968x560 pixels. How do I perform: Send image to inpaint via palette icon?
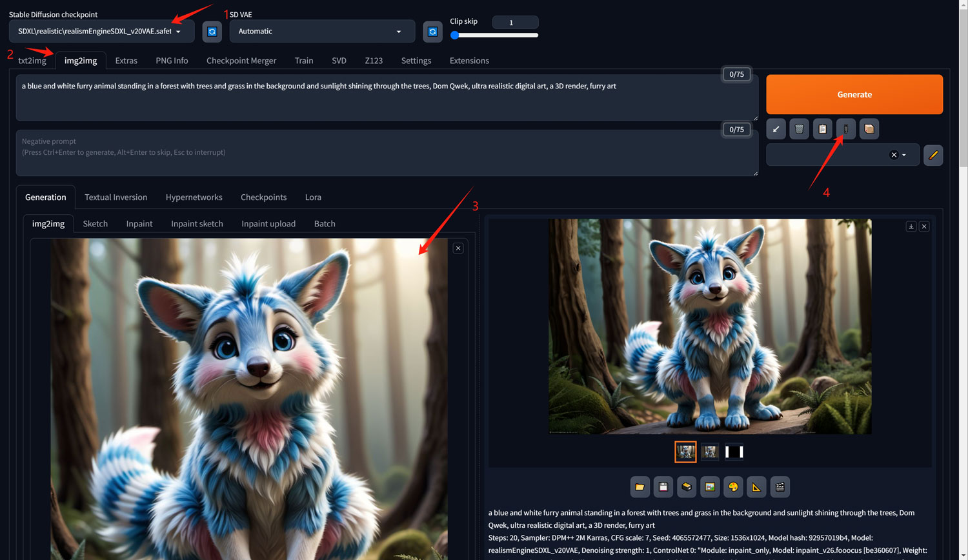[x=733, y=487]
